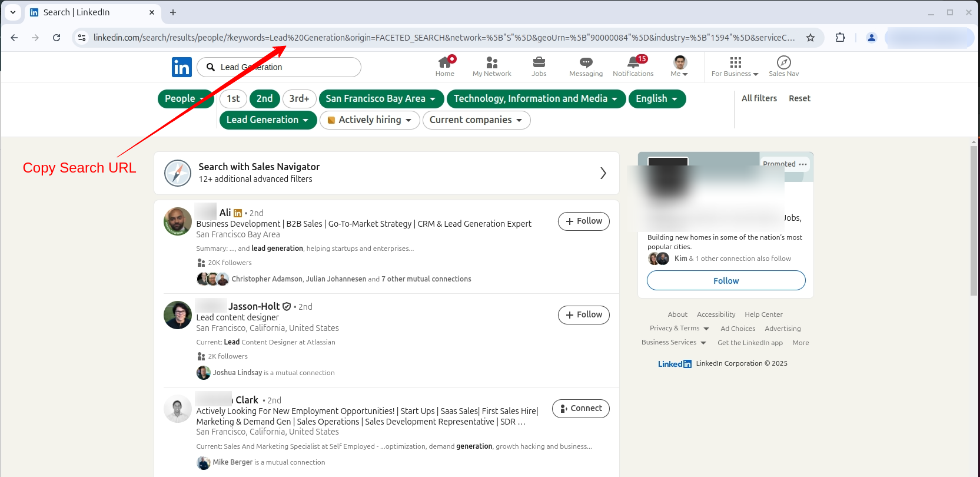Viewport: 980px width, 477px height.
Task: Click the LinkedIn logo
Action: coord(182,67)
